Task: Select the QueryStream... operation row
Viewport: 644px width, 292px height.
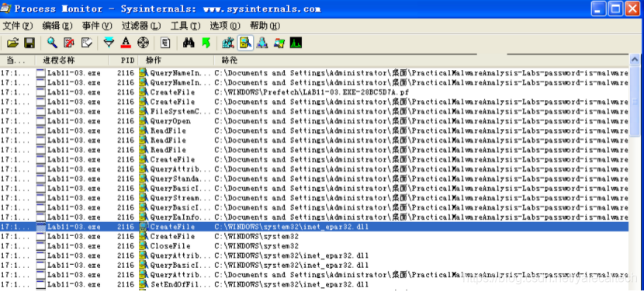Action: click(314, 198)
